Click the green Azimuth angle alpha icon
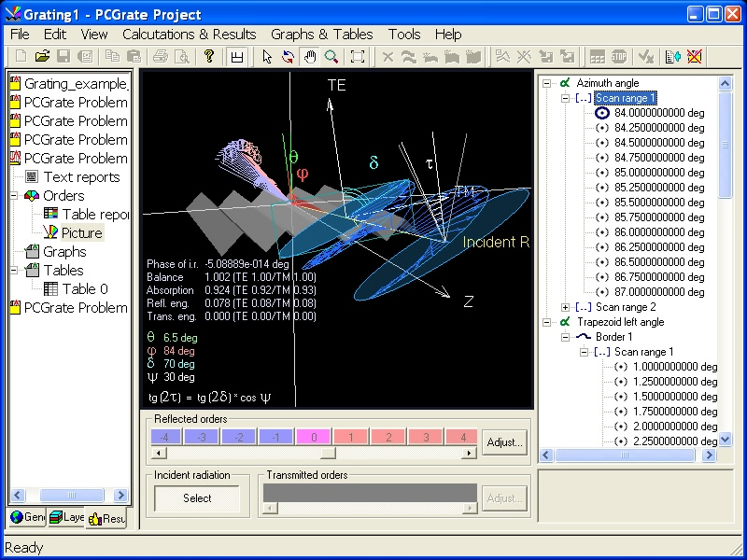 tap(565, 83)
